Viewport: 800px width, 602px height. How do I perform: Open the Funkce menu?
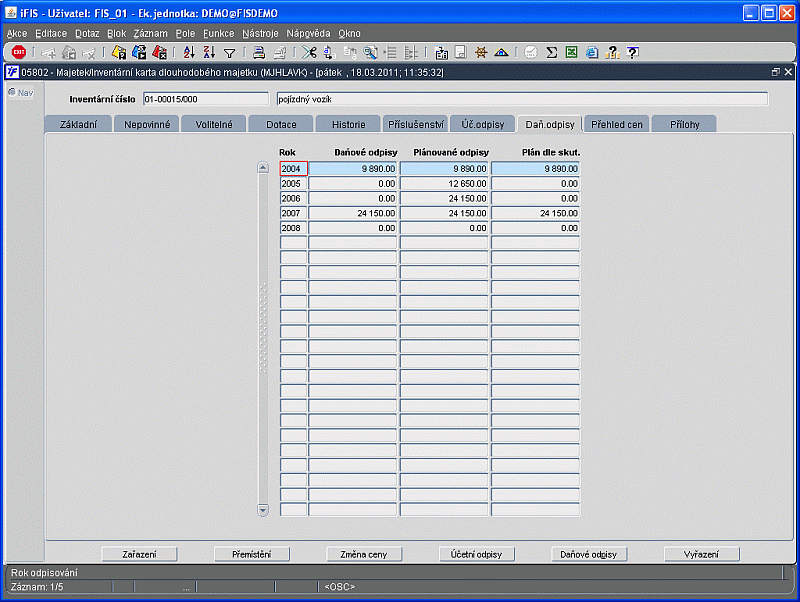218,33
